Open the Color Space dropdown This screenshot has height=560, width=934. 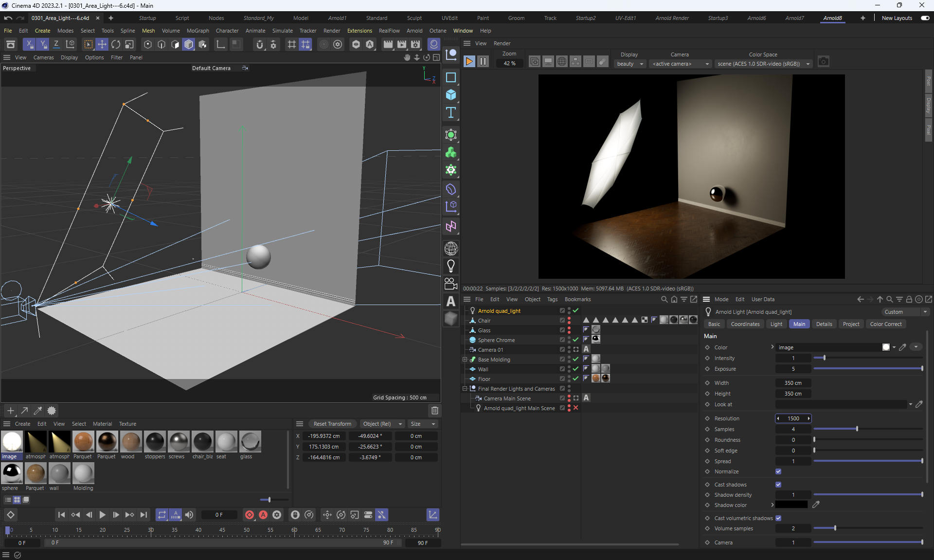(x=763, y=64)
